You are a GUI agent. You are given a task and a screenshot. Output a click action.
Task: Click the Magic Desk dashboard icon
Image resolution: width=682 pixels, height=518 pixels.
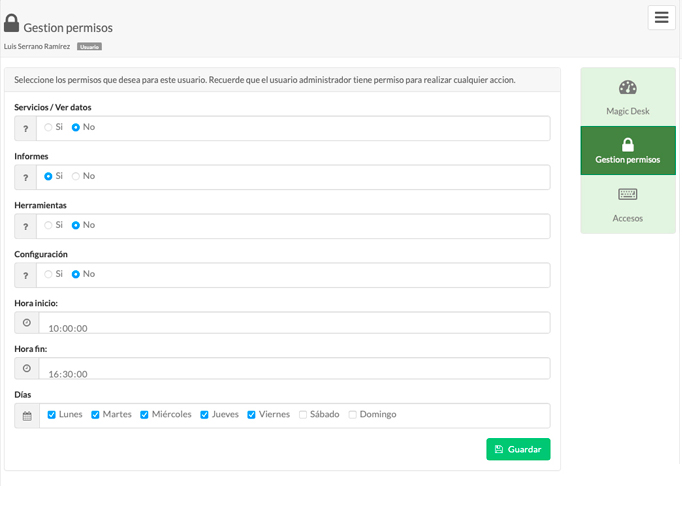tap(627, 88)
